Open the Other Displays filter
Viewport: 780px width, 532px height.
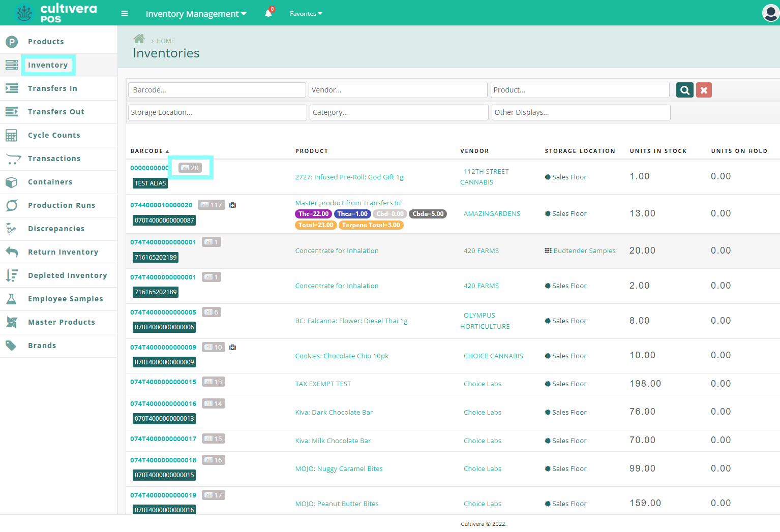(x=581, y=112)
